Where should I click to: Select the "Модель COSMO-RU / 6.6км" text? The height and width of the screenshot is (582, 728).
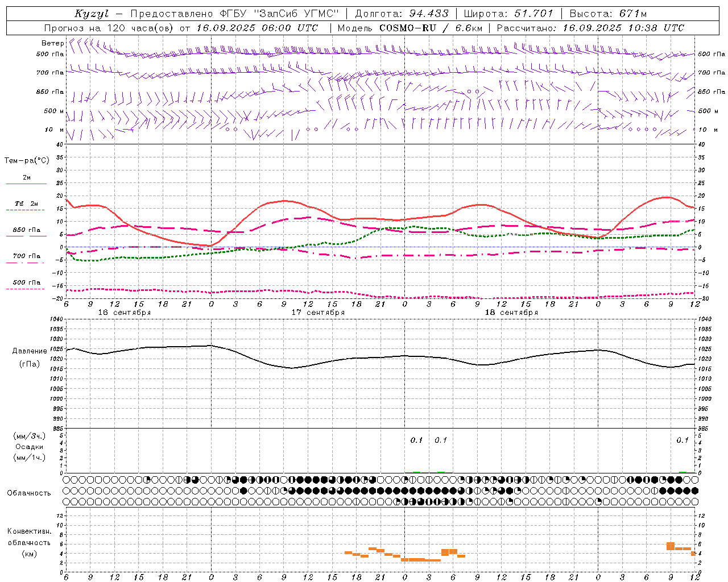[409, 28]
